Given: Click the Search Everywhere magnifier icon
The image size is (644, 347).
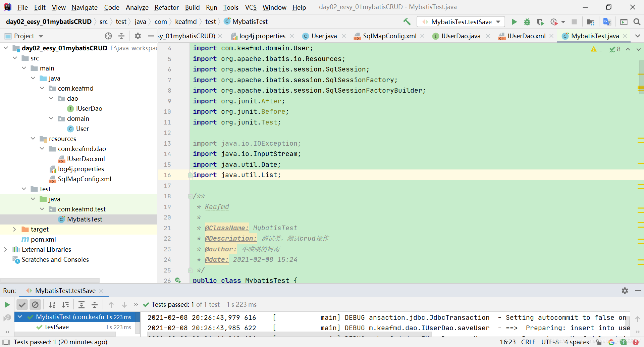Looking at the screenshot, I should [x=637, y=22].
